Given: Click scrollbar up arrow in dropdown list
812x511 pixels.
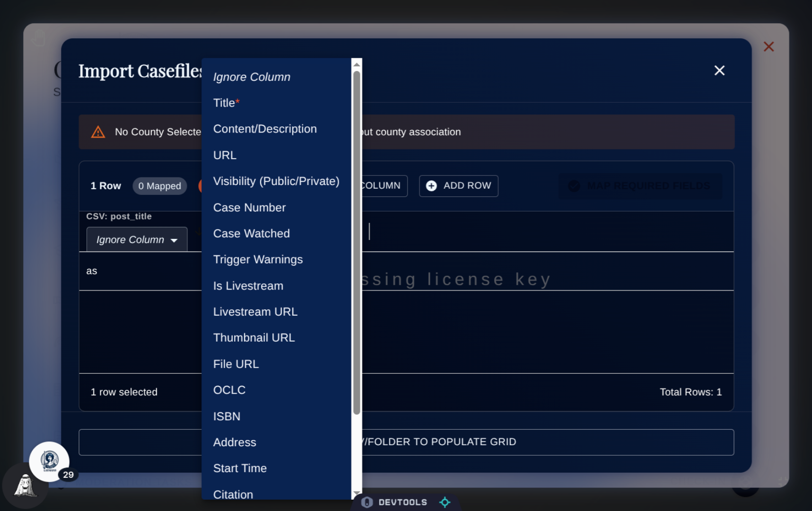Looking at the screenshot, I should pyautogui.click(x=357, y=64).
